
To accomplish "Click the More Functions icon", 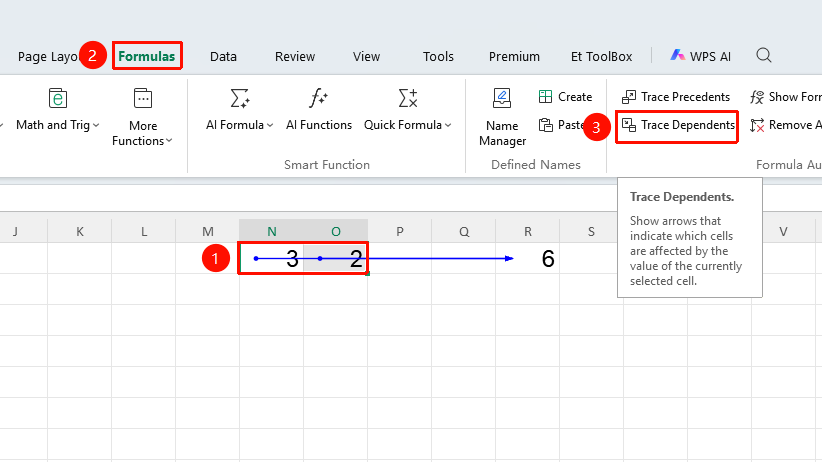I will click(143, 98).
